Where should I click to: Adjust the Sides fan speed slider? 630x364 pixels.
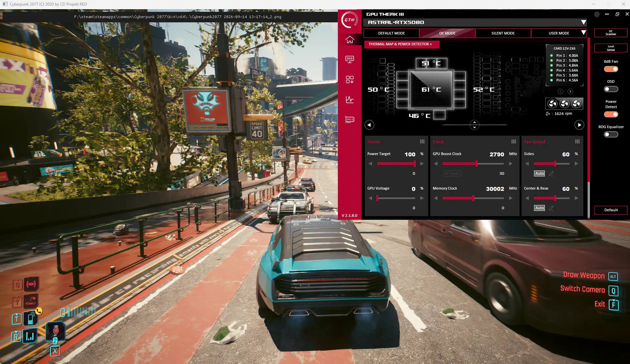pos(551,164)
